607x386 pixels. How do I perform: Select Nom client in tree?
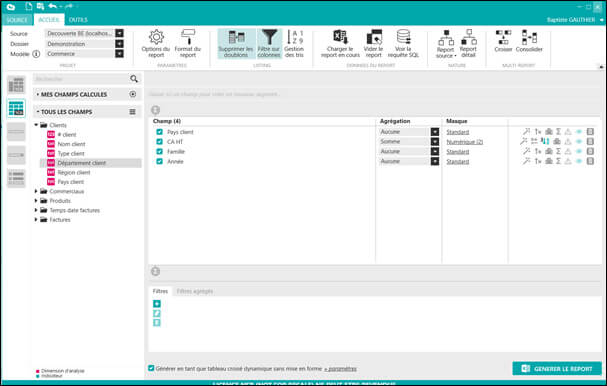72,144
